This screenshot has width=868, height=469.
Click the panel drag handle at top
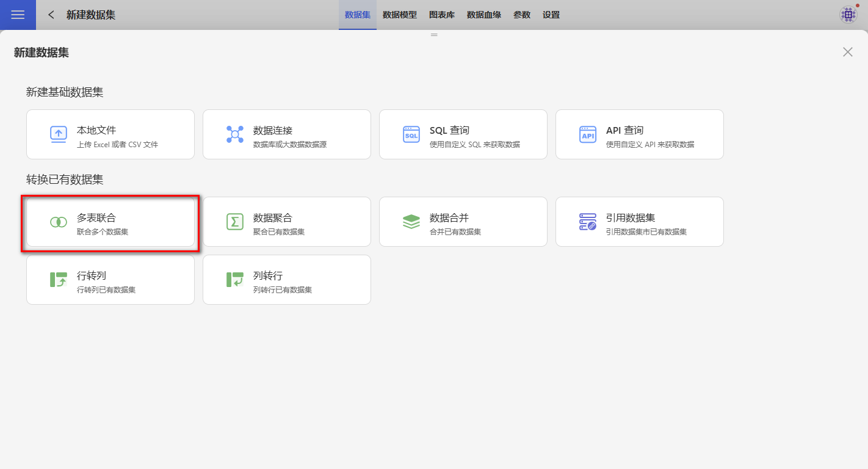[x=434, y=35]
